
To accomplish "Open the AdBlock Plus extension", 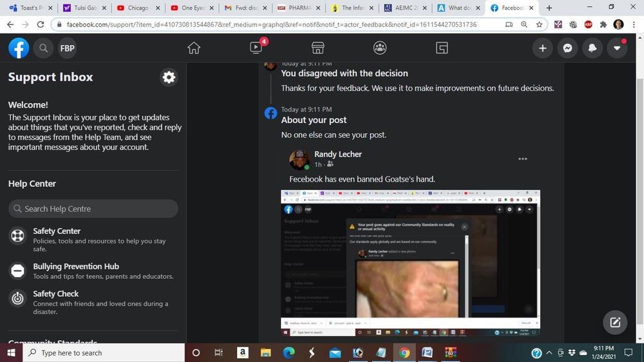I will [588, 24].
